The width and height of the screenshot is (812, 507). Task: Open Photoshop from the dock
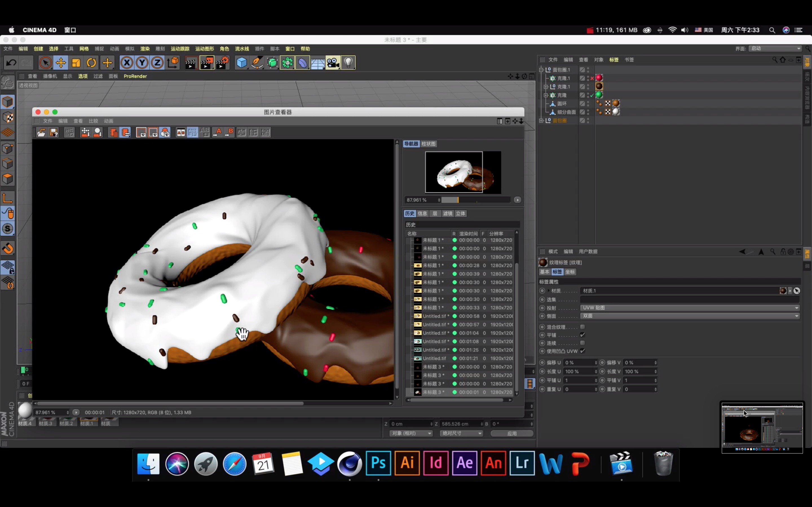point(378,463)
